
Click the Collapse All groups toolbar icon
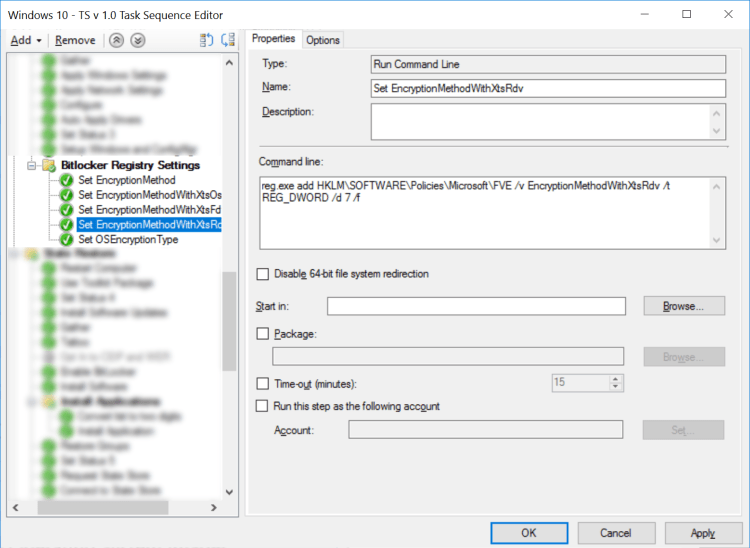point(228,40)
